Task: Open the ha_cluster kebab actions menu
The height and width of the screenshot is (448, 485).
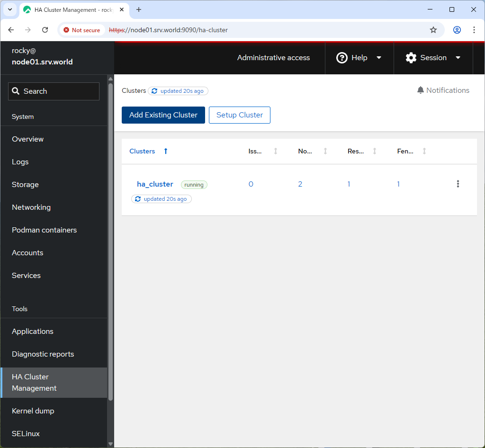Action: pyautogui.click(x=458, y=184)
